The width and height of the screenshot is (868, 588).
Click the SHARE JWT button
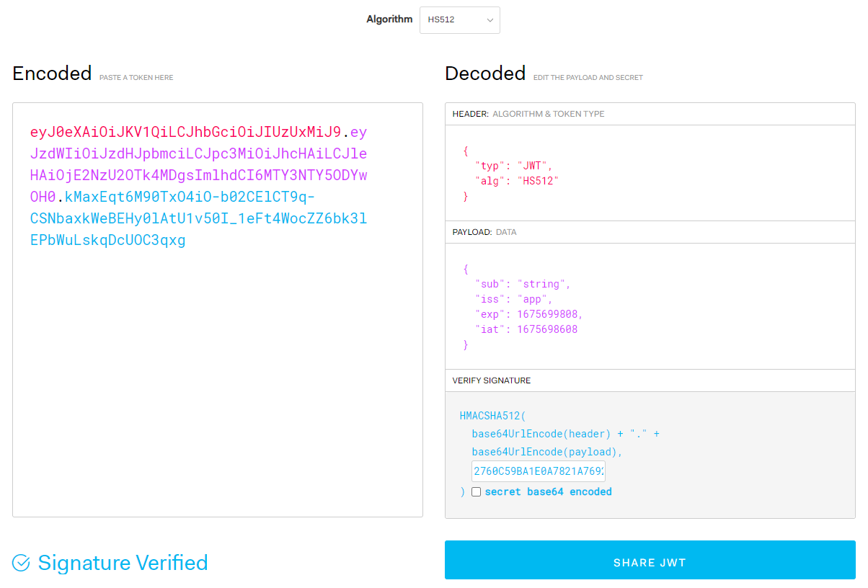point(650,560)
